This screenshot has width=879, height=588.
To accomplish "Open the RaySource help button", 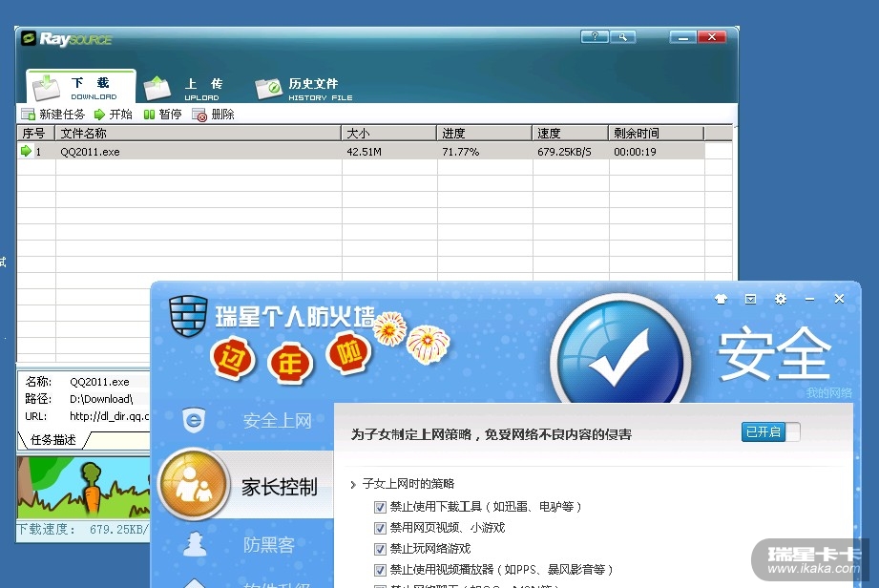I will (x=595, y=37).
